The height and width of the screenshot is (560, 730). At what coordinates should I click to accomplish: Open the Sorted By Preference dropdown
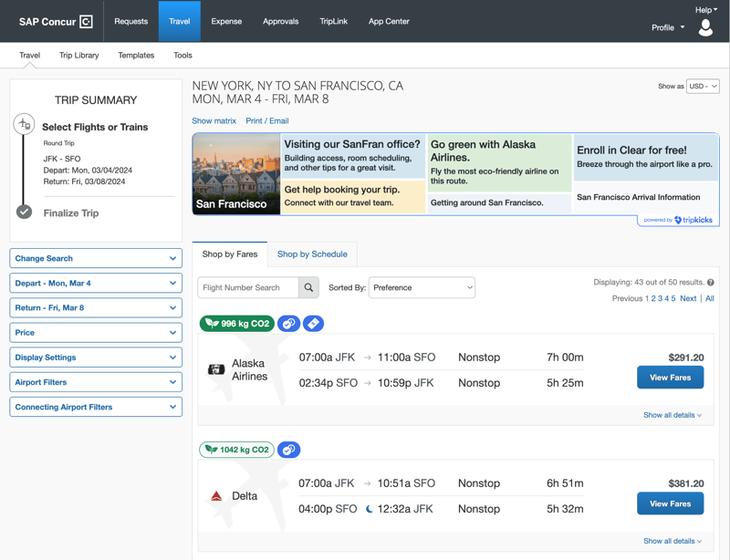[422, 287]
